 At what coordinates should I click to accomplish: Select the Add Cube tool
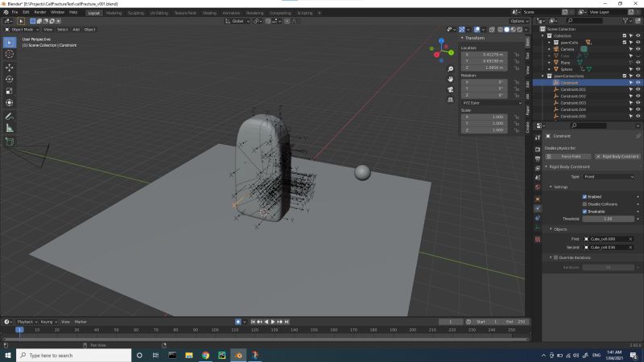10,142
